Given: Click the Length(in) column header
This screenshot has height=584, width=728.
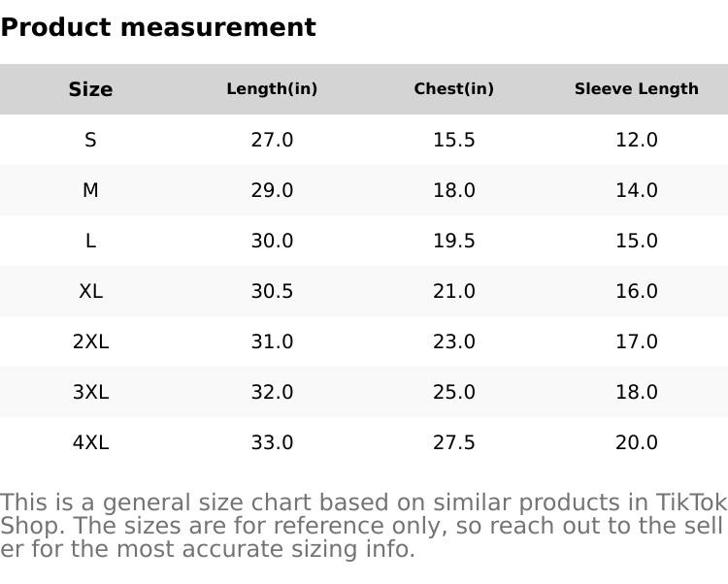Looking at the screenshot, I should (272, 89).
